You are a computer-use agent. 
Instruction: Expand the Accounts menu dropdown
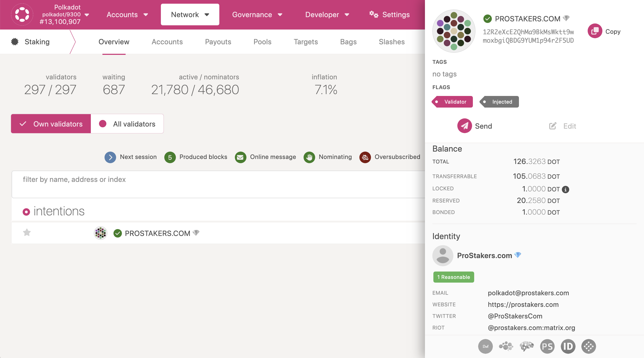click(127, 14)
